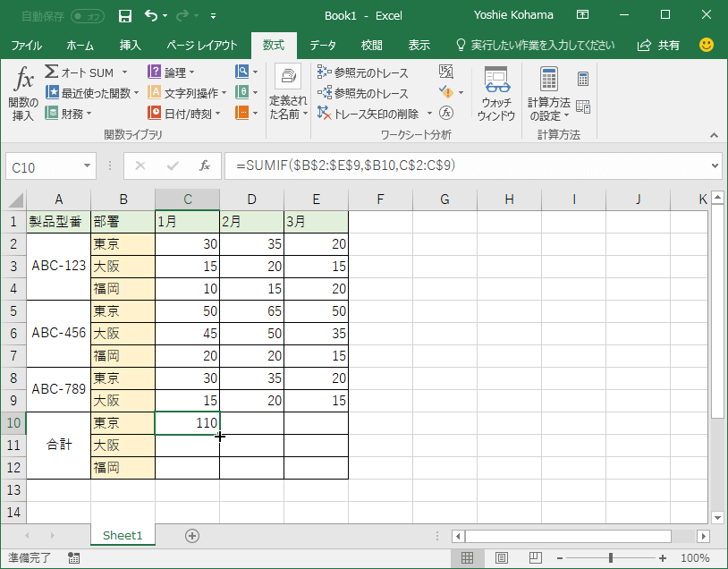The width and height of the screenshot is (728, 569).
Task: Open the Insert (挿入) tab
Action: click(x=130, y=46)
